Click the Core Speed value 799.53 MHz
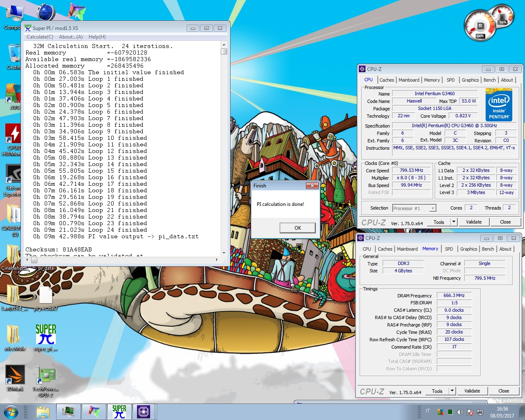This screenshot has height=420, width=525. tap(411, 170)
